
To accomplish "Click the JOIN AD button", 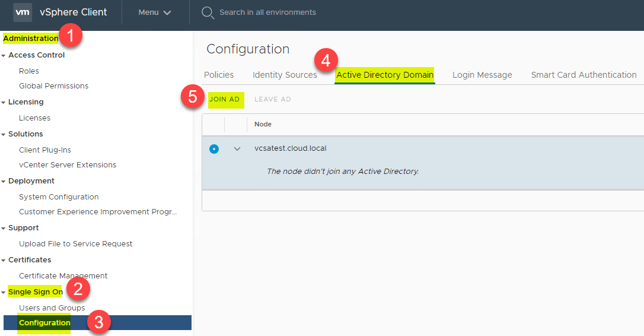I will click(225, 99).
